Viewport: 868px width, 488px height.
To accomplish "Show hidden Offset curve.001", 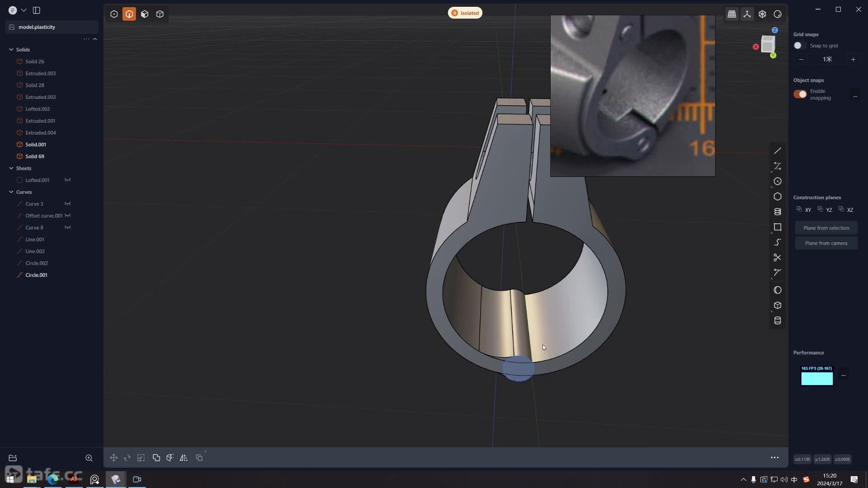I will pos(68,216).
